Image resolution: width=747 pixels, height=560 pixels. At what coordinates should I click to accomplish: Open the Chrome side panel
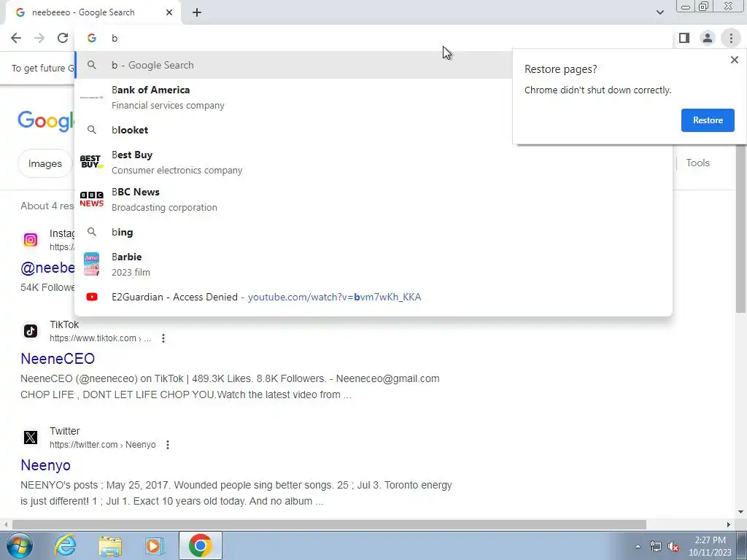684,38
